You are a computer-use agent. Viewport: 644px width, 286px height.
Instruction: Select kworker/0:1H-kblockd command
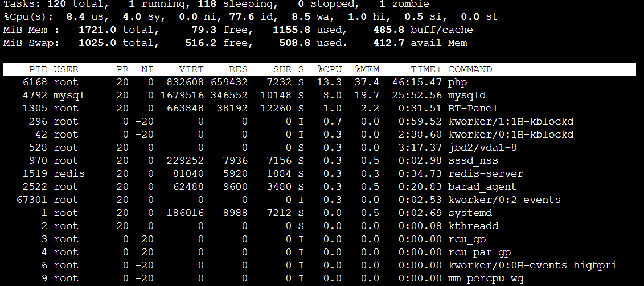click(x=511, y=135)
